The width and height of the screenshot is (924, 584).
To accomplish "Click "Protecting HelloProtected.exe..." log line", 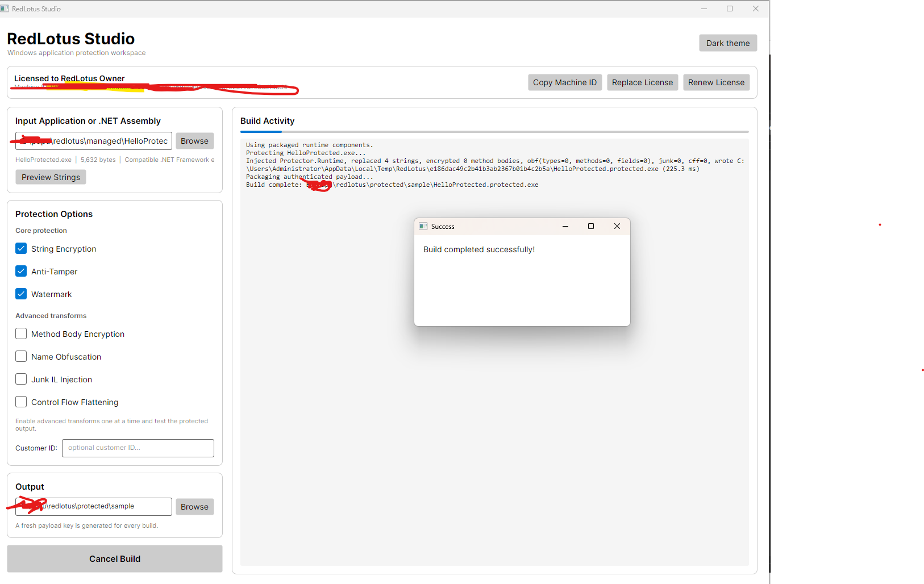I will (x=306, y=153).
